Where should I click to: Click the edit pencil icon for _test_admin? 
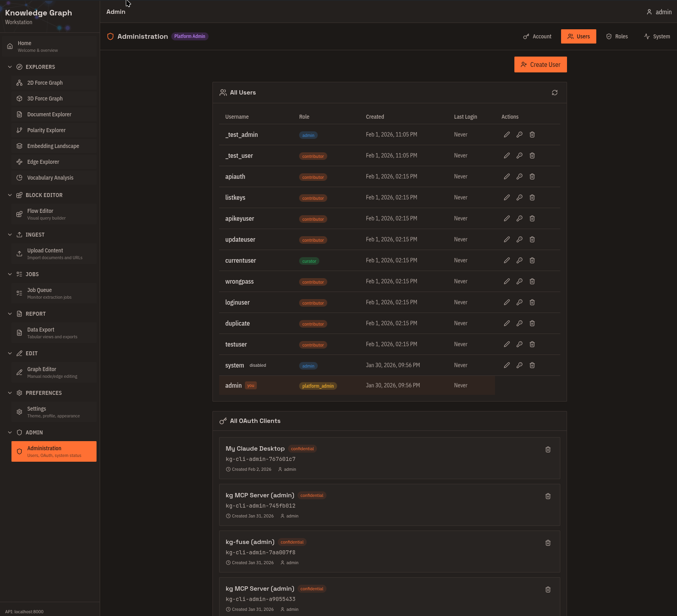pos(506,135)
